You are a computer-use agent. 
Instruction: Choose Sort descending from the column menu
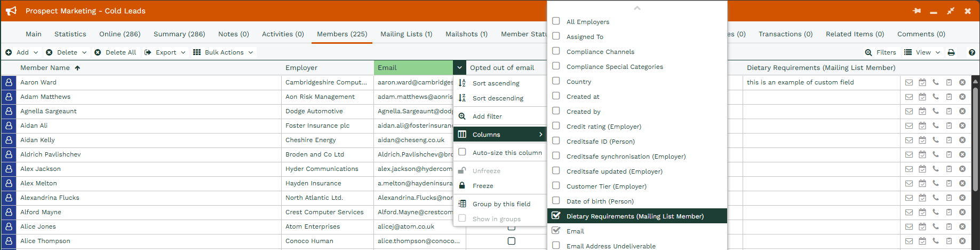pyautogui.click(x=498, y=98)
